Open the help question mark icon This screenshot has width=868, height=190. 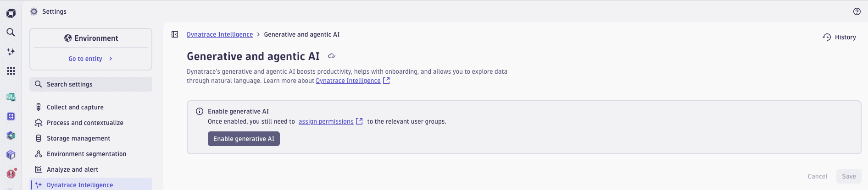coord(857,11)
